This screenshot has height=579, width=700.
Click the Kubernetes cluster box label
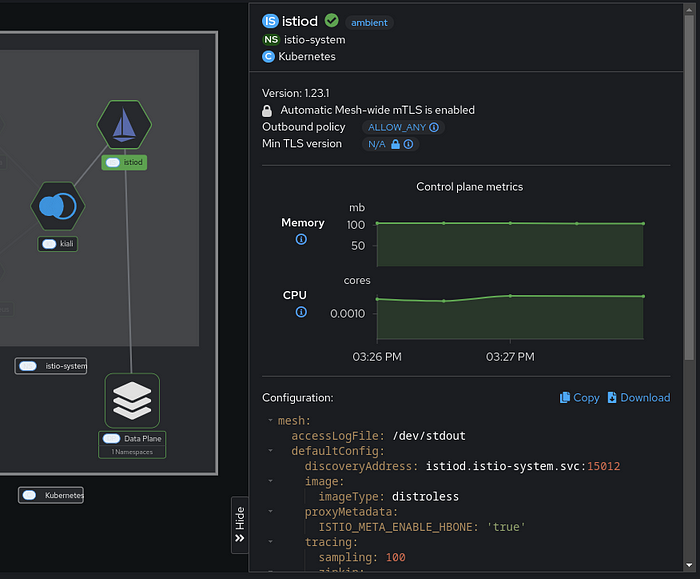[x=51, y=495]
